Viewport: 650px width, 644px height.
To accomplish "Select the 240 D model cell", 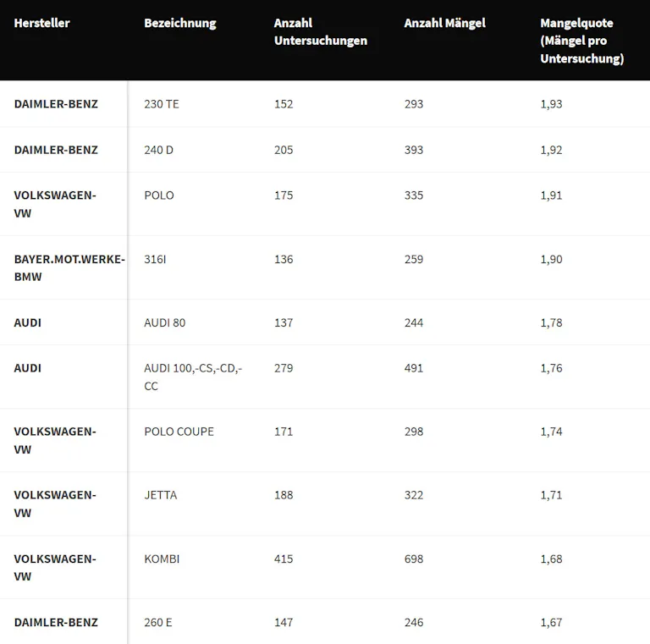I will coord(158,150).
